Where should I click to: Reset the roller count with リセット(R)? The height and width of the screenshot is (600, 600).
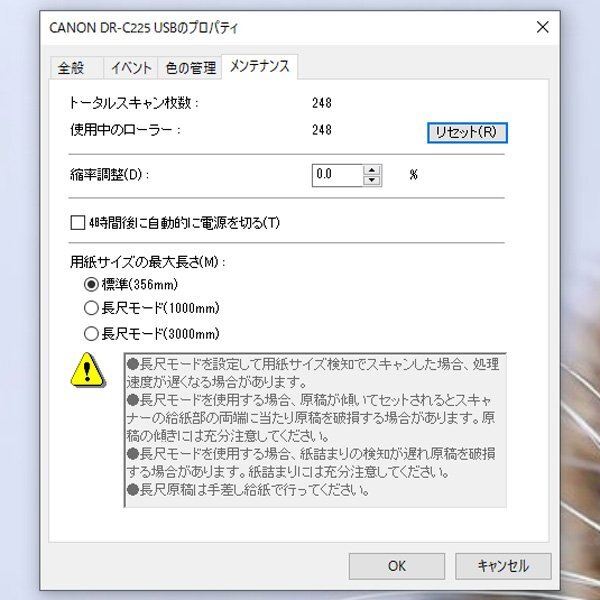click(x=467, y=133)
